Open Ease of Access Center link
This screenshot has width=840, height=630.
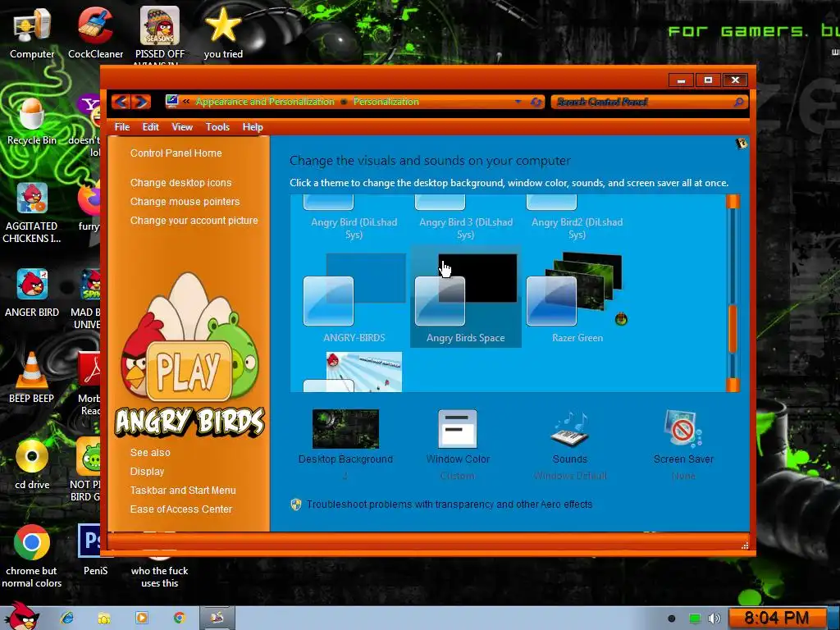(x=181, y=509)
